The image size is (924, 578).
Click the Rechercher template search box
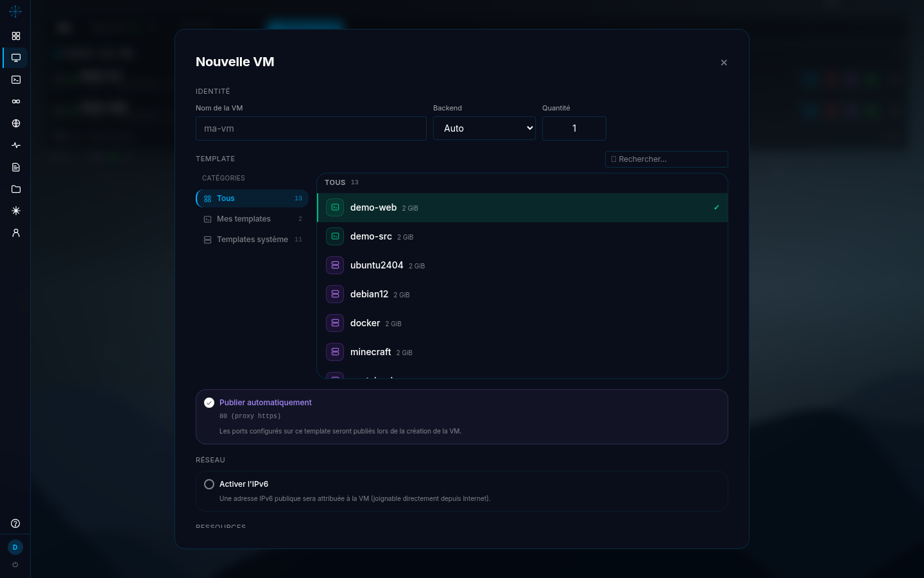point(667,159)
